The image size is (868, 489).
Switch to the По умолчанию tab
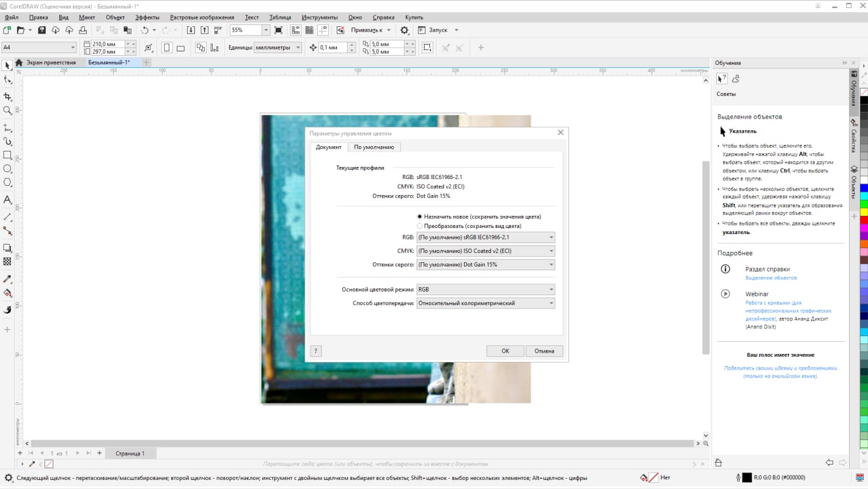click(375, 147)
